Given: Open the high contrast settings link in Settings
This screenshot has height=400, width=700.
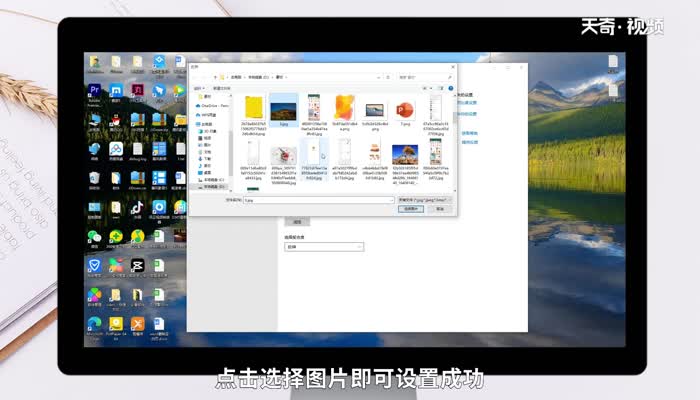Looking at the screenshot, I should tap(467, 103).
